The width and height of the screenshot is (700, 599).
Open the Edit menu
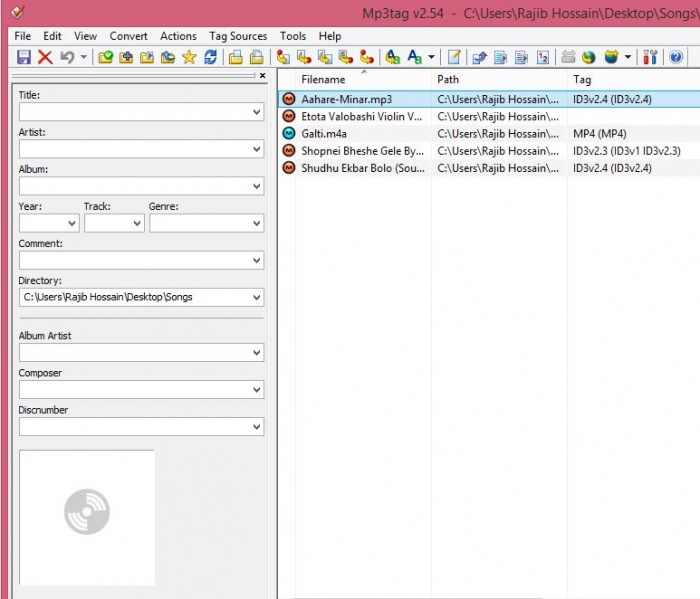click(x=52, y=36)
